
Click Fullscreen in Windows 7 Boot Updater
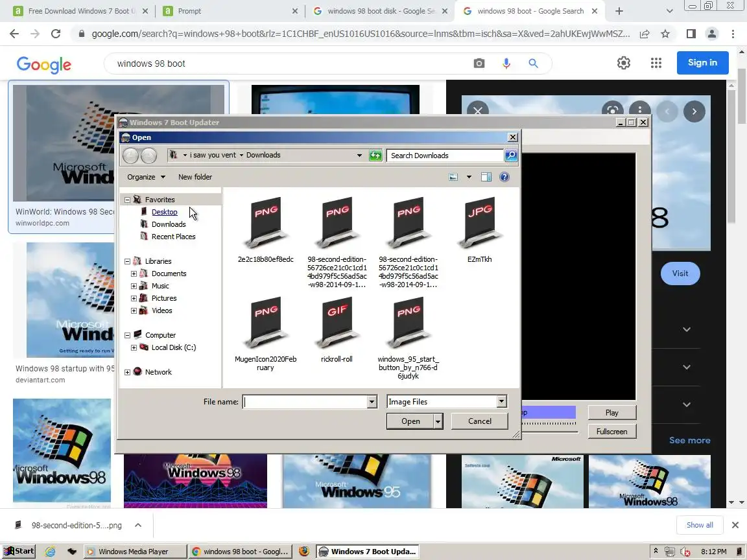[x=611, y=432]
